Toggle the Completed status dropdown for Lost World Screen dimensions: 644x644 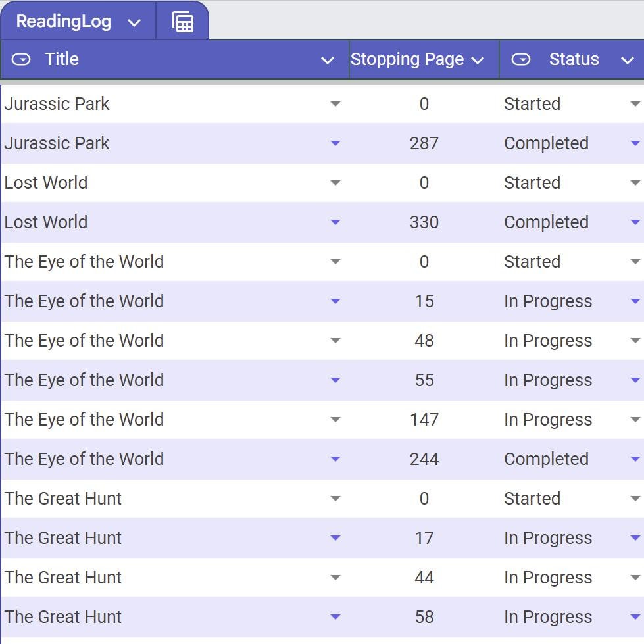tap(633, 222)
